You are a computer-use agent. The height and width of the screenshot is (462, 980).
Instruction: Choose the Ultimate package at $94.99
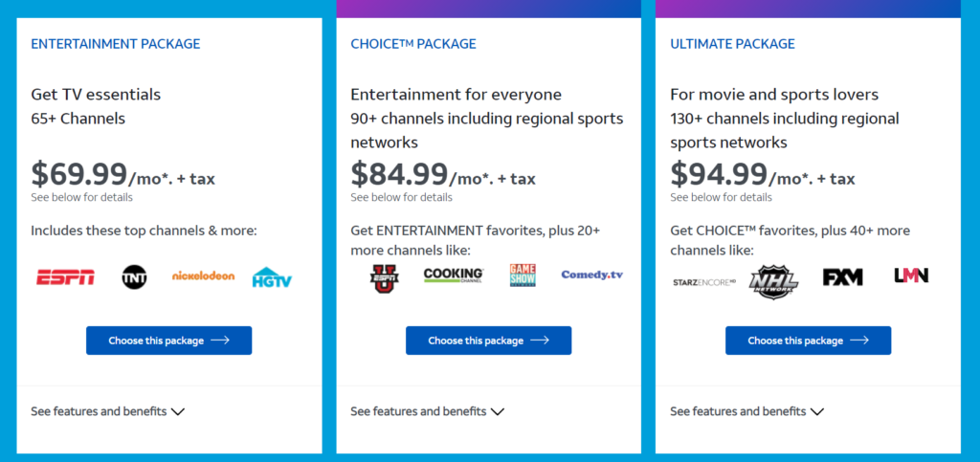point(808,341)
